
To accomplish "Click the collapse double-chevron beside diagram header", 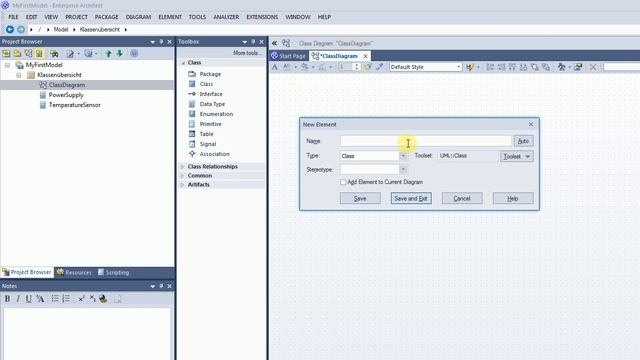I will point(274,43).
